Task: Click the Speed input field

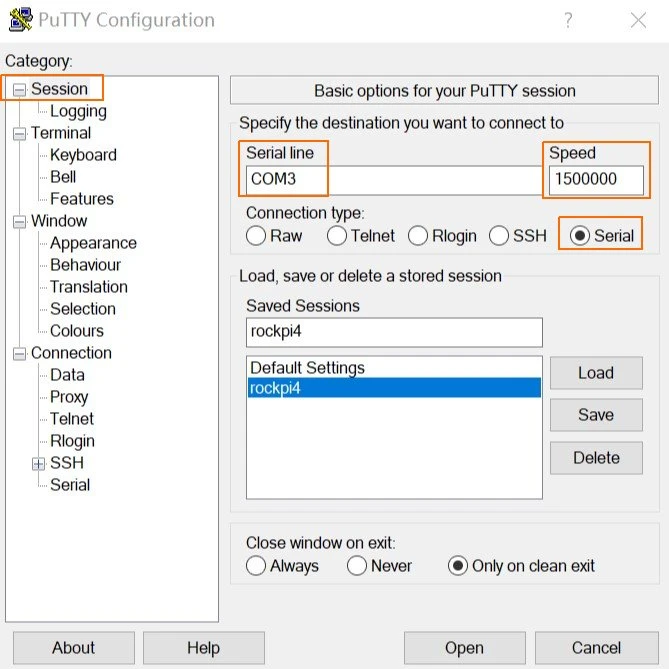Action: (x=595, y=180)
